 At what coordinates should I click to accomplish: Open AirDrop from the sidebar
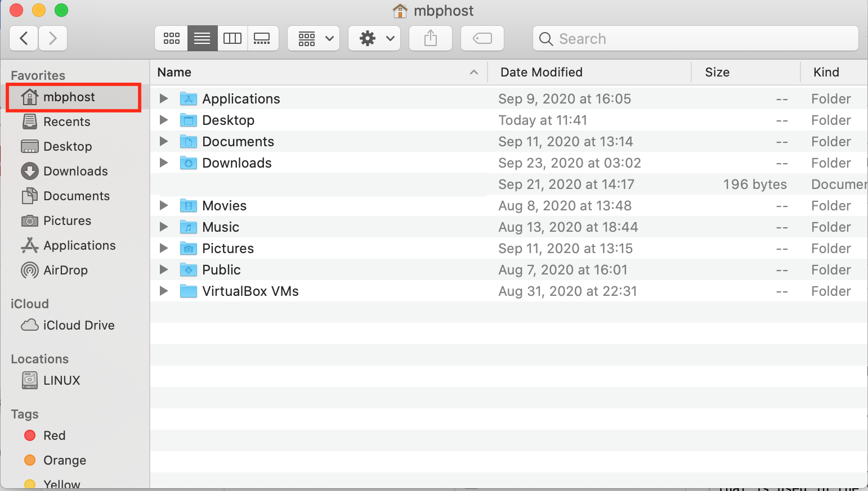(x=65, y=271)
